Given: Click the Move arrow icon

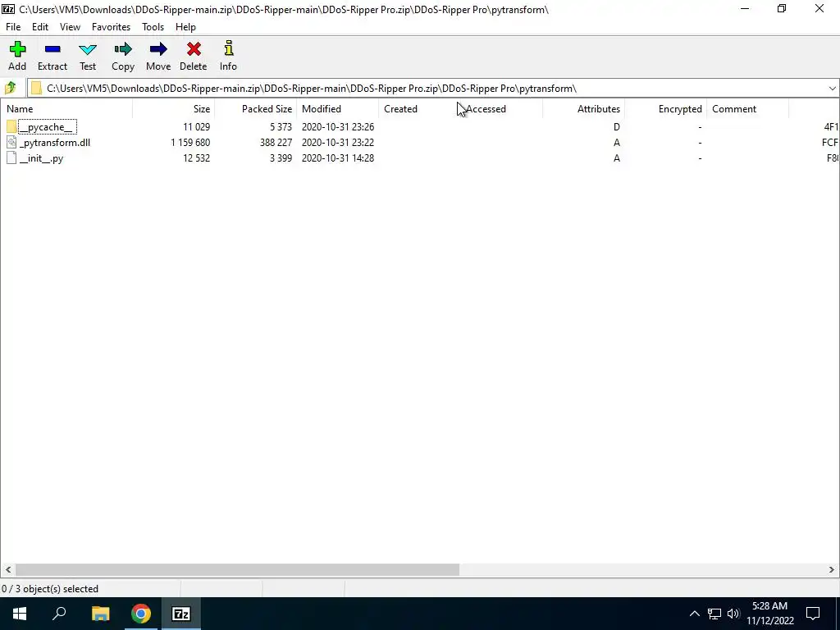Looking at the screenshot, I should (158, 50).
